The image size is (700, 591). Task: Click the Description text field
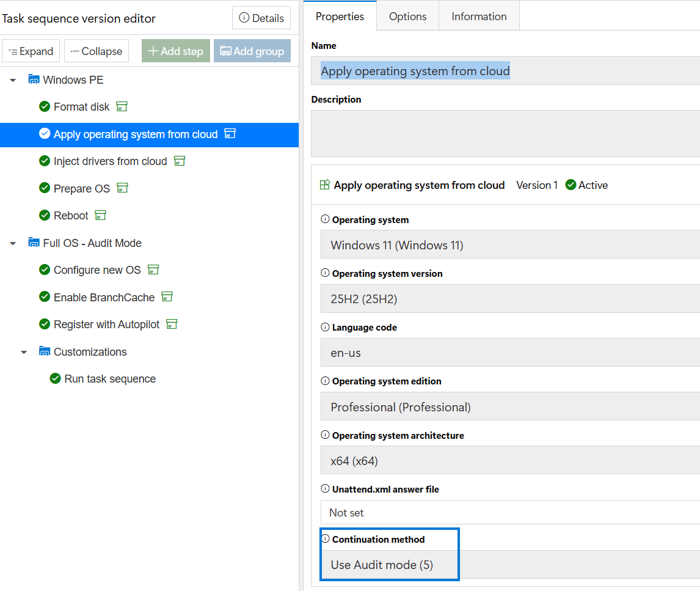click(505, 134)
